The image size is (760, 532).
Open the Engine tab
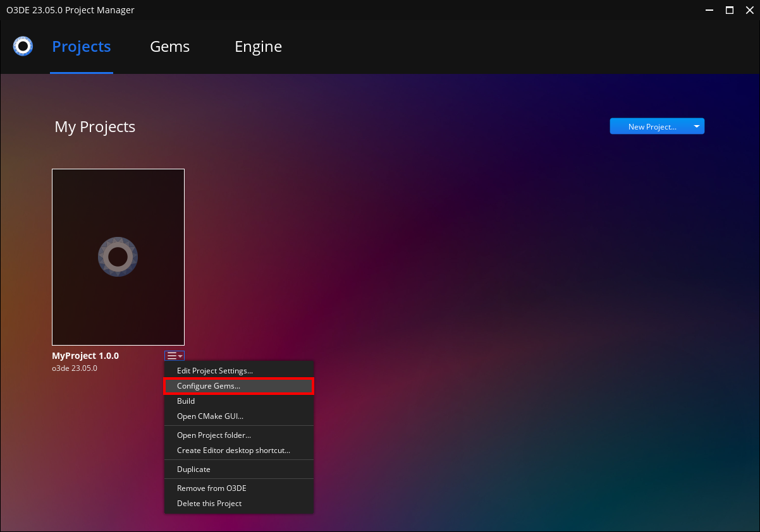coord(258,46)
